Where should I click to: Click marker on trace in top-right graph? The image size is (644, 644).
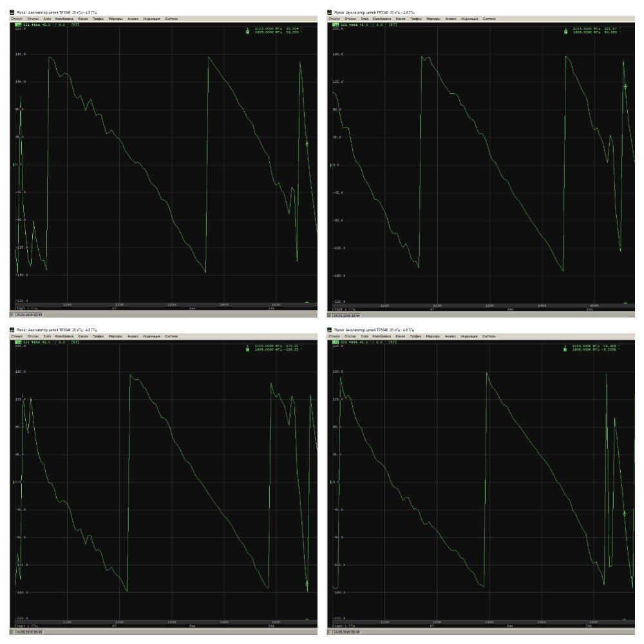625,86
